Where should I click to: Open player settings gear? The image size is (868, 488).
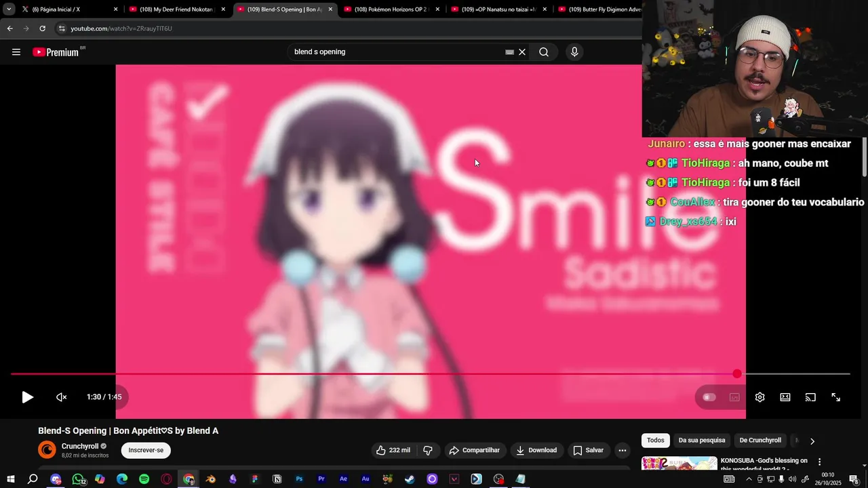[x=760, y=397]
